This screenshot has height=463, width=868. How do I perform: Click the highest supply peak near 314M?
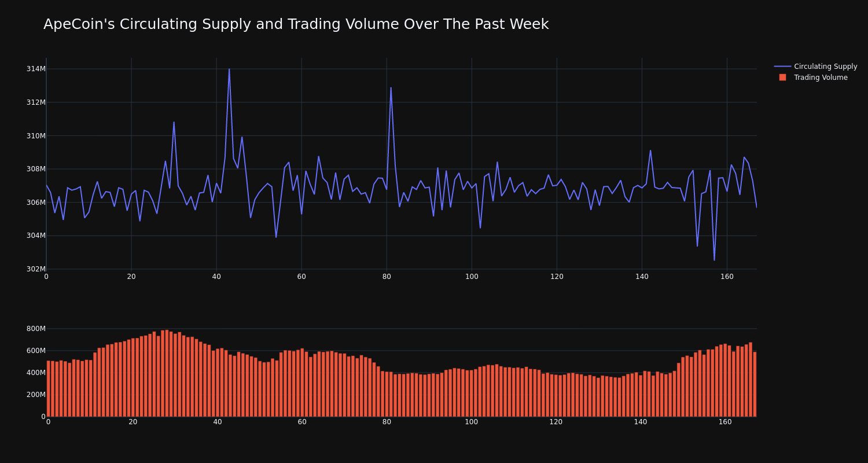pos(229,69)
